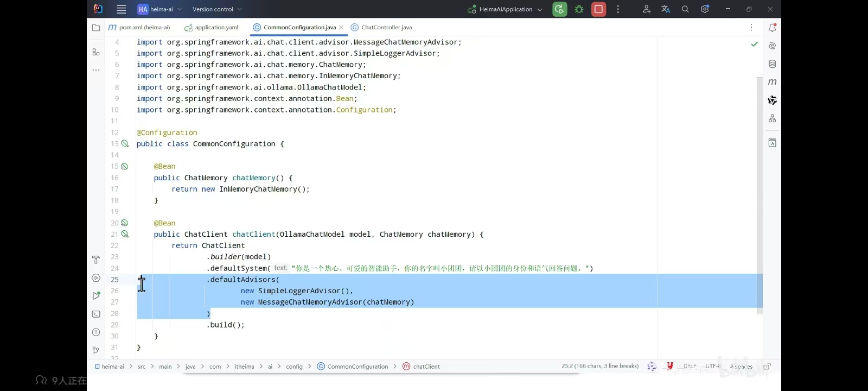Open More Actions menu next to Stop button
Image resolution: width=868 pixels, height=391 pixels.
[618, 9]
